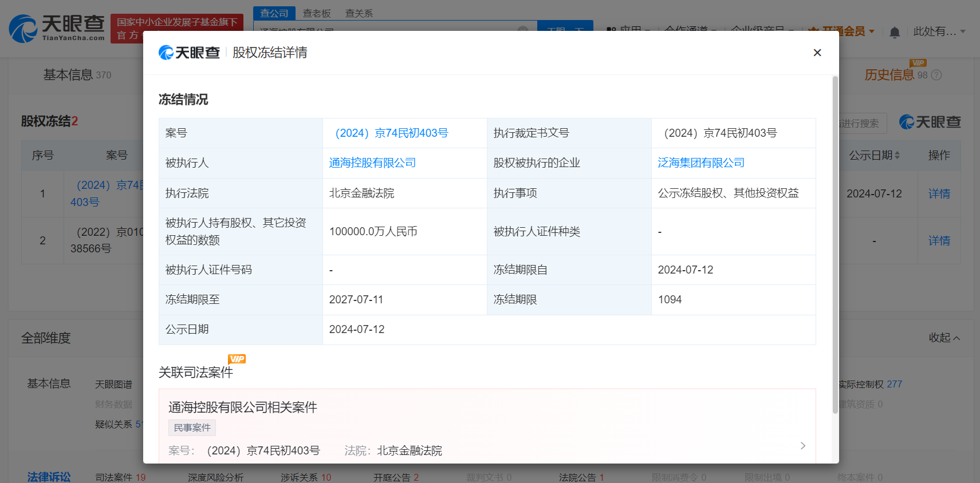Switch to the 历史信息 98 tab

(x=896, y=74)
